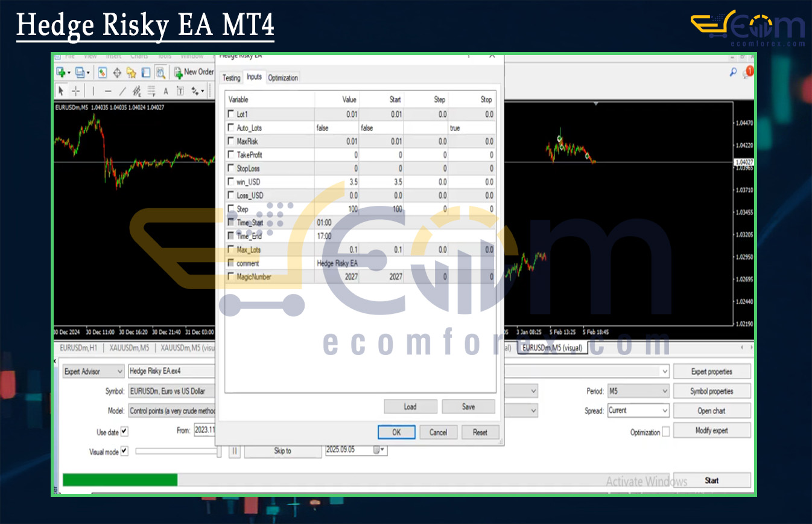Select the text label 'A' tool

point(166,91)
